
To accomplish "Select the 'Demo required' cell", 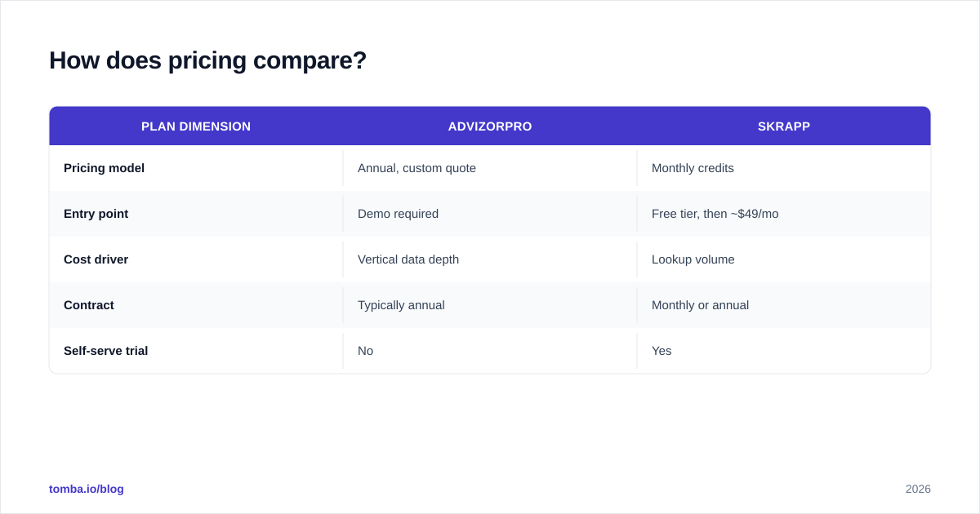I will point(398,214).
